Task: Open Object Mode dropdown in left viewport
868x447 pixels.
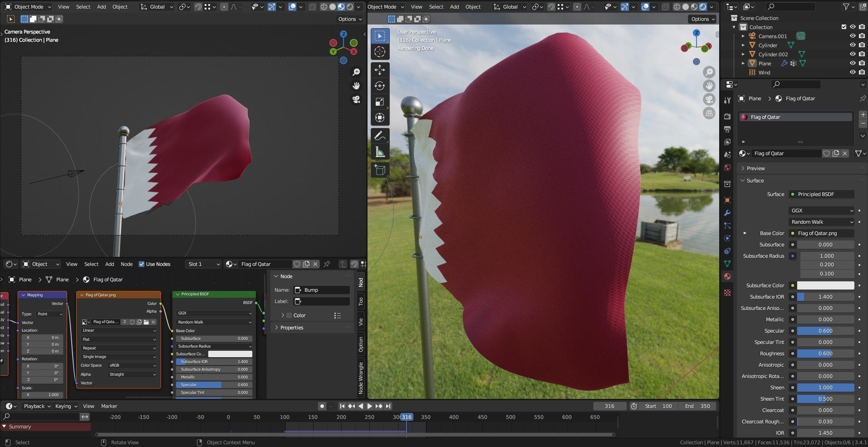Action: coord(28,7)
